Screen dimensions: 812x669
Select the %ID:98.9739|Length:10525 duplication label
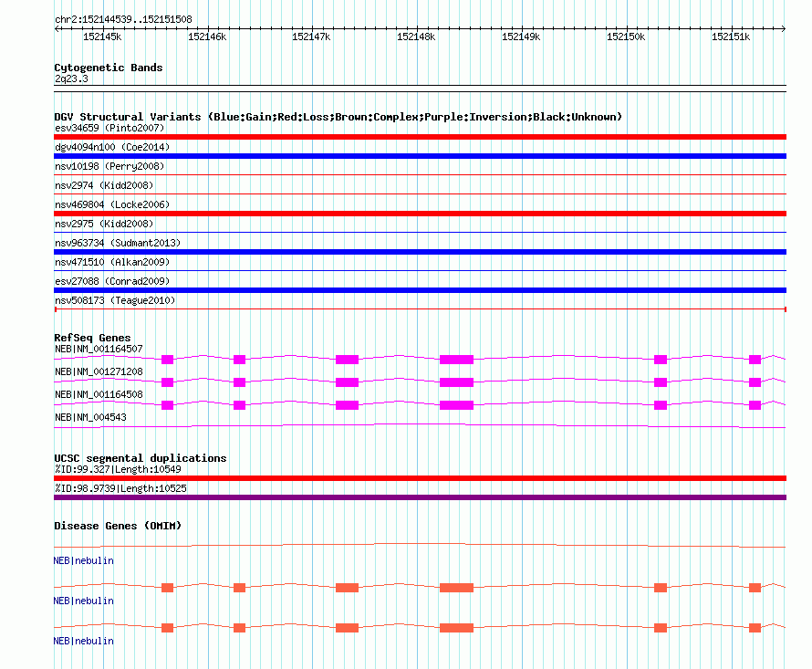(x=120, y=488)
